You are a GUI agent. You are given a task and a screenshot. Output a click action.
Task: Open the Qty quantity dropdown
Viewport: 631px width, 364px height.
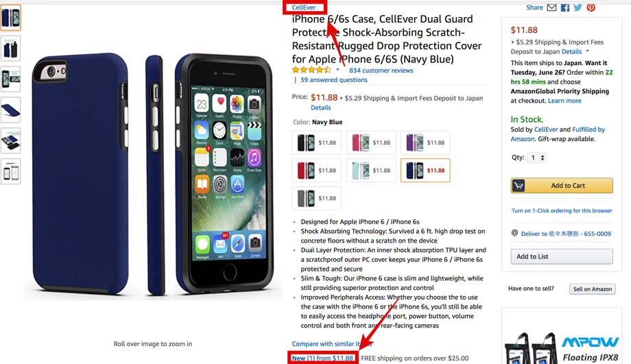pyautogui.click(x=537, y=158)
